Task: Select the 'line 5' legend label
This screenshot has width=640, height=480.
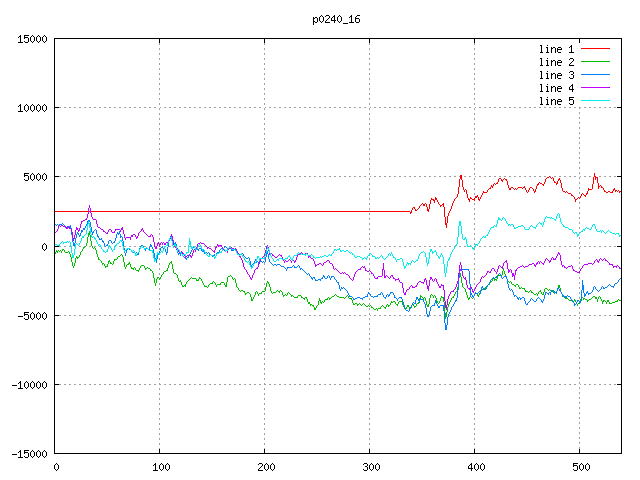Action: click(x=556, y=101)
